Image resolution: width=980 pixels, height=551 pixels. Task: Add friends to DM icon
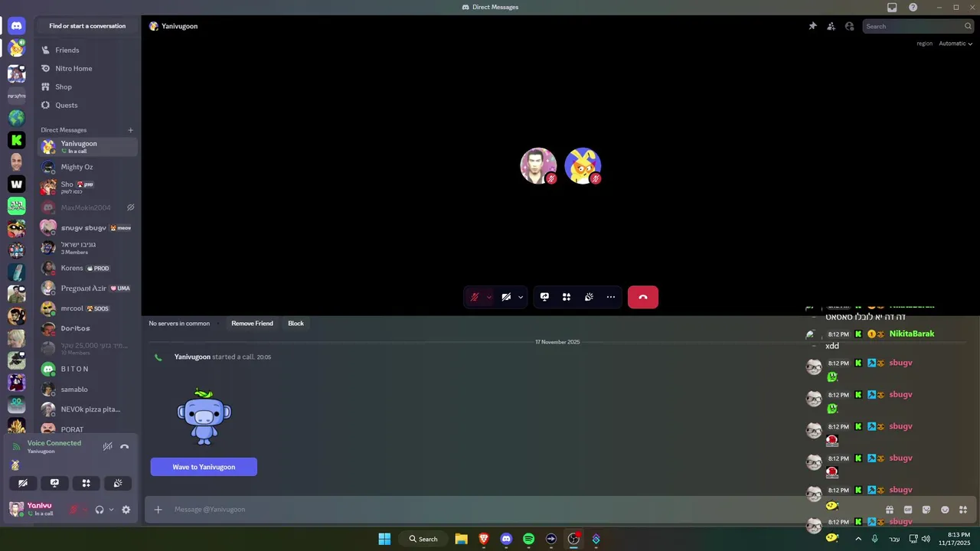(x=831, y=26)
